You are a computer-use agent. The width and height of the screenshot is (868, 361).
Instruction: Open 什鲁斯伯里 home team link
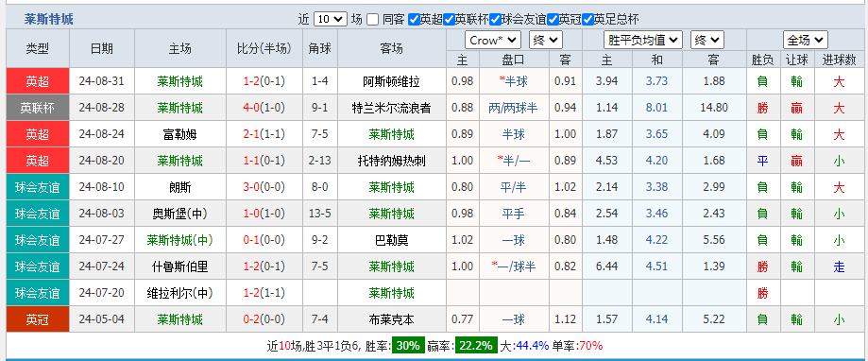pos(179,266)
